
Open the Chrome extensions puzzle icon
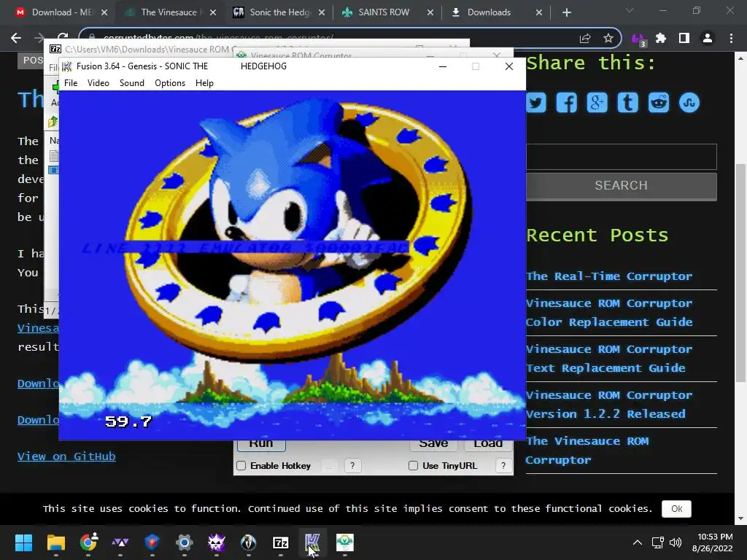661,38
